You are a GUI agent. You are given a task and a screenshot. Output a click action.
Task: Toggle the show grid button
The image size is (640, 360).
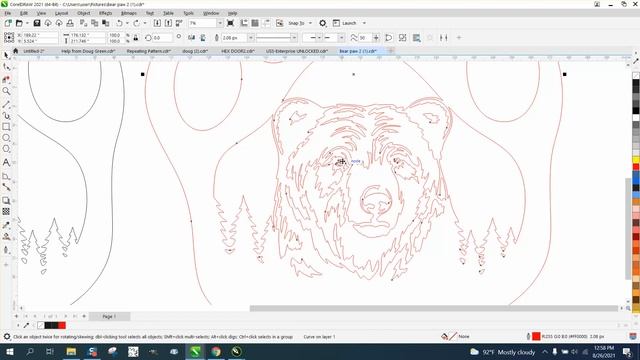pos(255,23)
